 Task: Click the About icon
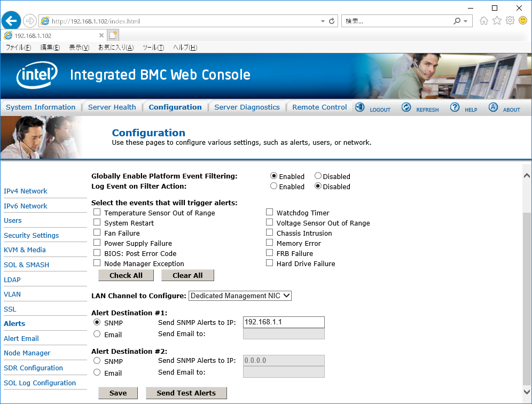tap(493, 107)
